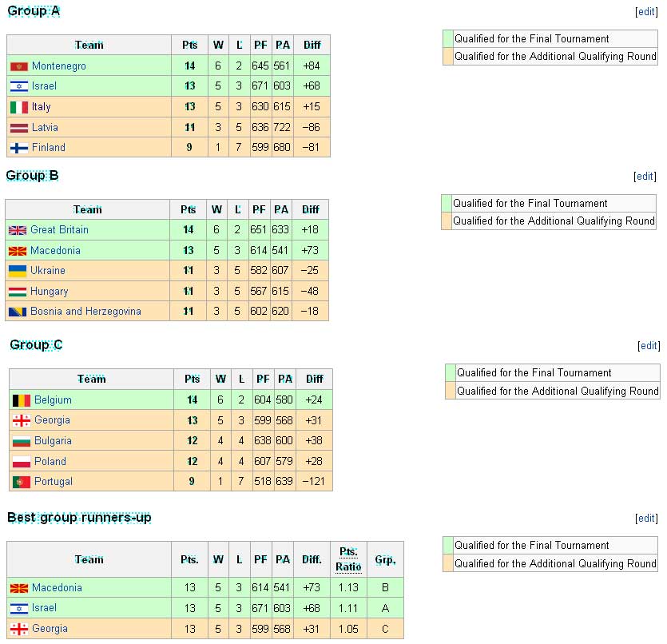
Task: Click the Montenegro flag icon
Action: (x=19, y=66)
